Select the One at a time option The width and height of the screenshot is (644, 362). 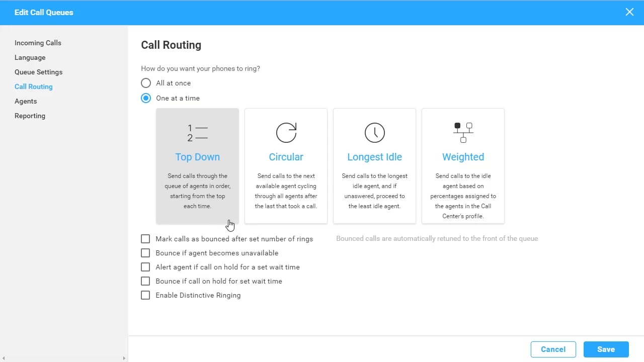146,98
